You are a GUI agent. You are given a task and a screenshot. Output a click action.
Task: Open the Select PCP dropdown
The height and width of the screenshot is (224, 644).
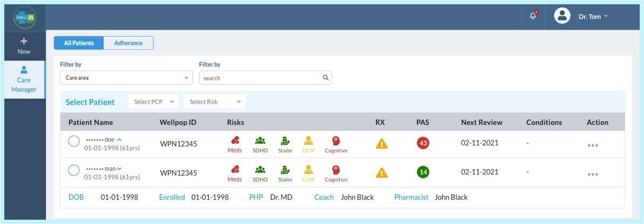[155, 102]
